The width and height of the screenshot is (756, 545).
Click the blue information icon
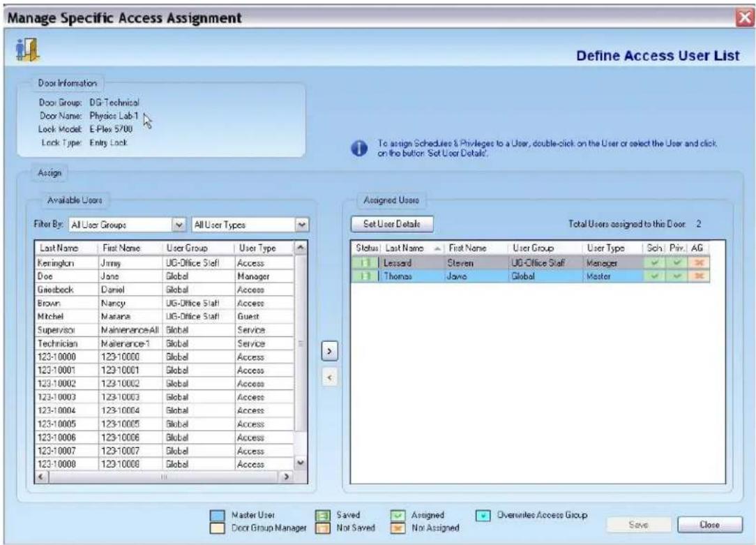[358, 148]
